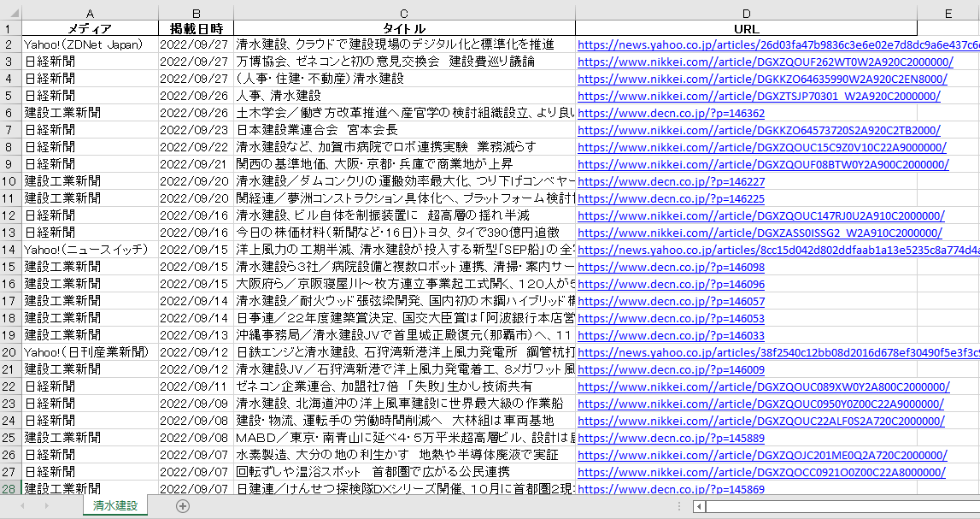Open nikkei link DGXZQOUC0950Y0Z00C22A9000000
The width and height of the screenshot is (980, 519).
click(x=760, y=404)
